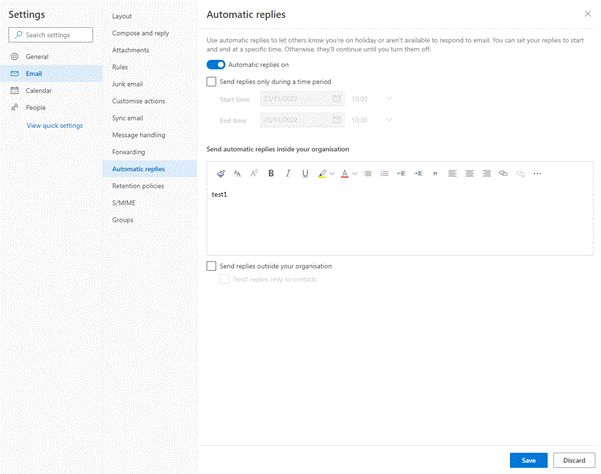The height and width of the screenshot is (474, 601).
Task: Apply Italic formatting to reply text
Action: pos(287,173)
